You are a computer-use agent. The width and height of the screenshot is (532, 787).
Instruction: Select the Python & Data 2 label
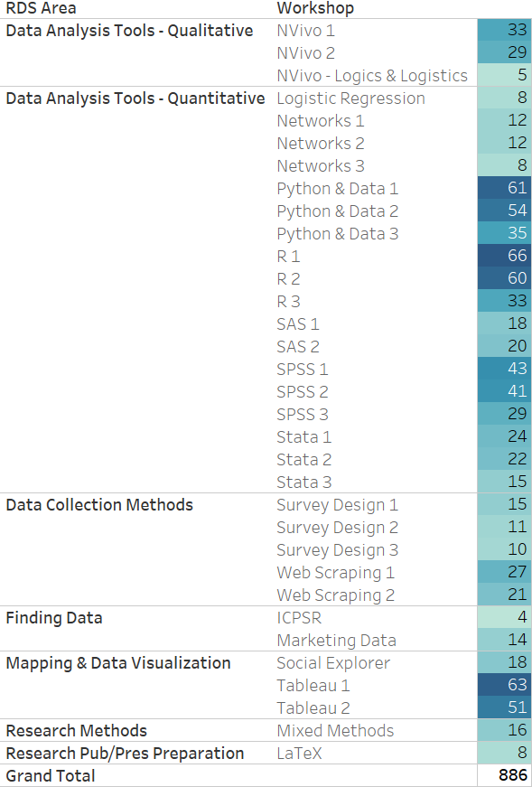click(337, 211)
